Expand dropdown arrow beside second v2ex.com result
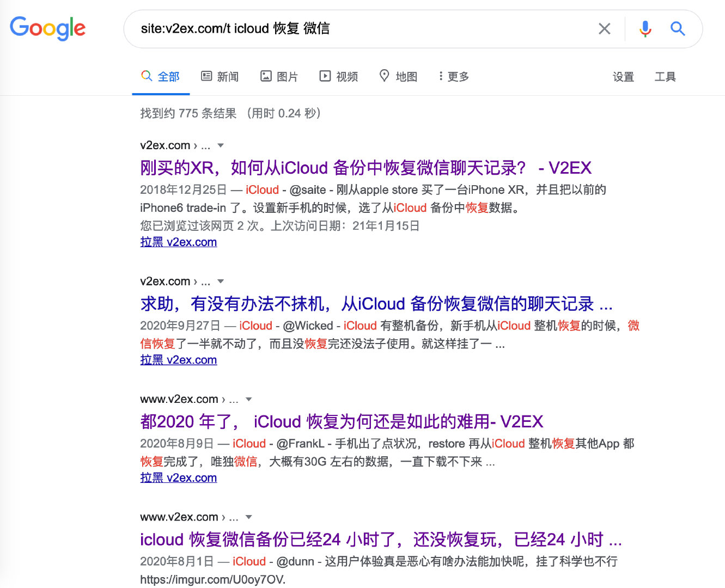The width and height of the screenshot is (725, 588). point(221,281)
